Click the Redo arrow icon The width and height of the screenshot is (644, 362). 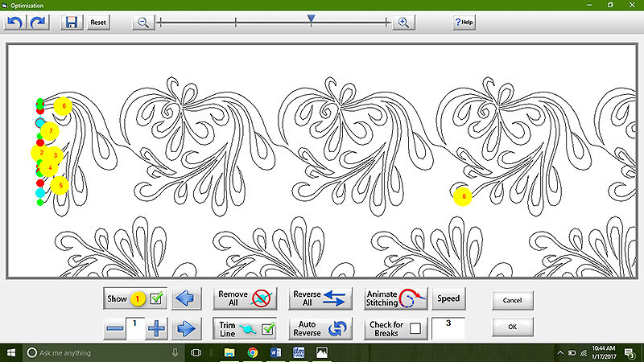tap(39, 23)
